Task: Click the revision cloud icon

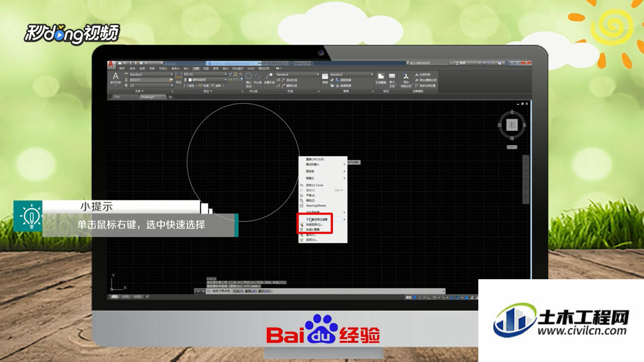Action: point(392,76)
